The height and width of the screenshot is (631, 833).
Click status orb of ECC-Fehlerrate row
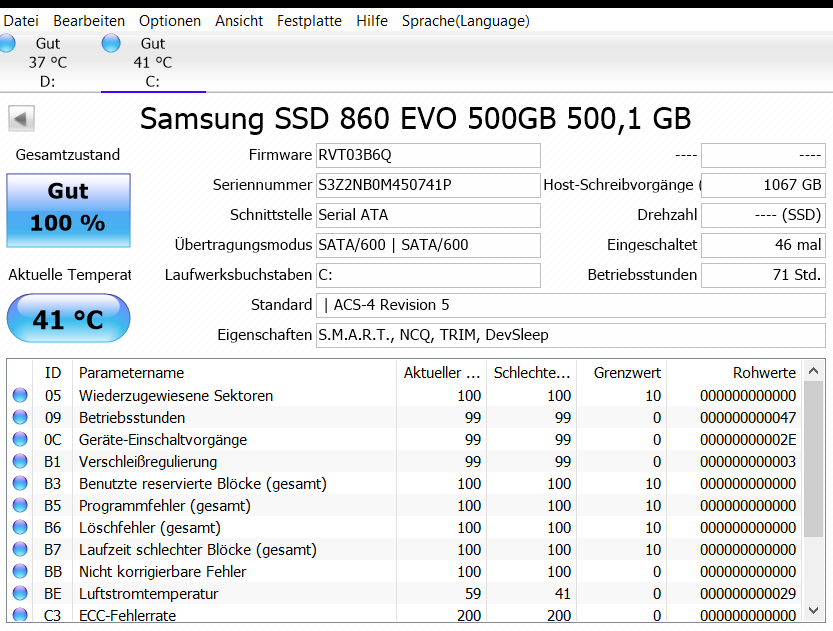20,615
